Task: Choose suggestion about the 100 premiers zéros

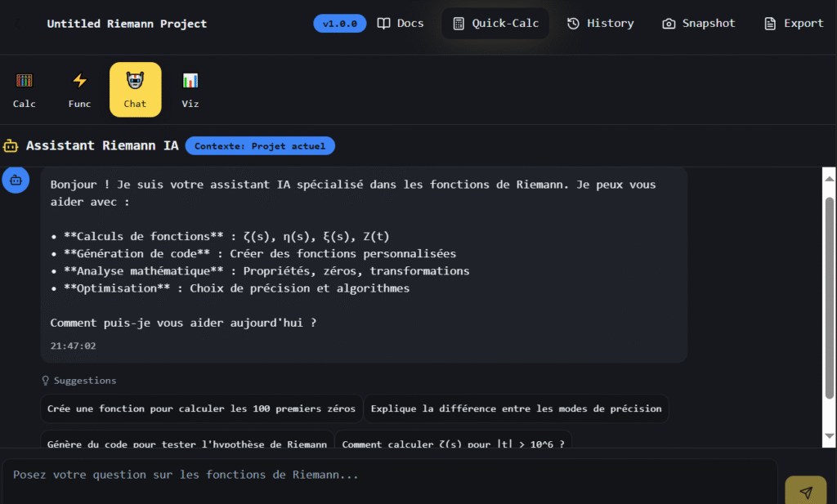Action: [201, 408]
